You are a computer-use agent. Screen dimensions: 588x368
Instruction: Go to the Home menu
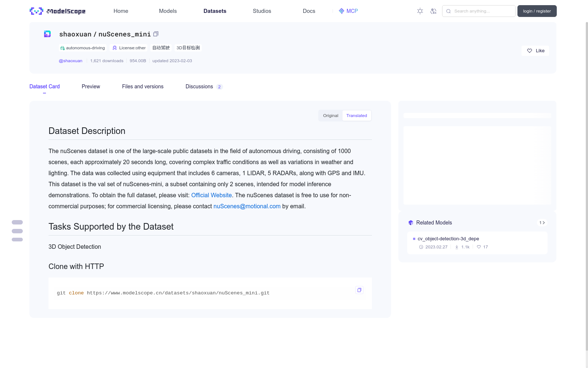point(121,11)
